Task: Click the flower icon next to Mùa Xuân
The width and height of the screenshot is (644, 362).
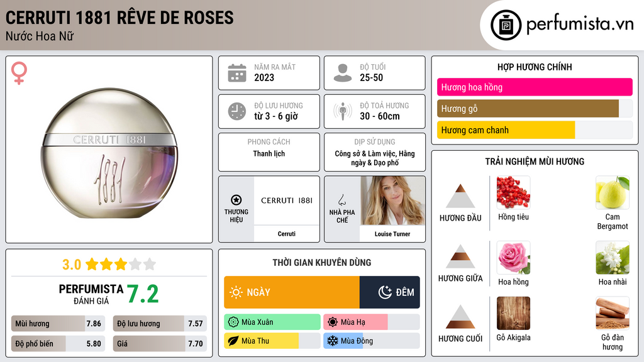Action: 233,322
